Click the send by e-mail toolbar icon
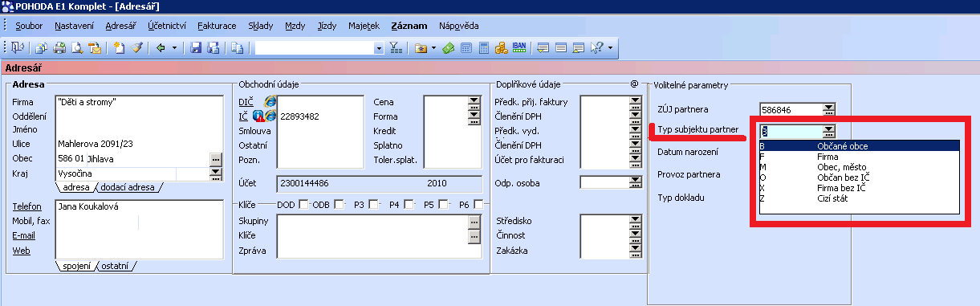980x306 pixels. 94,48
